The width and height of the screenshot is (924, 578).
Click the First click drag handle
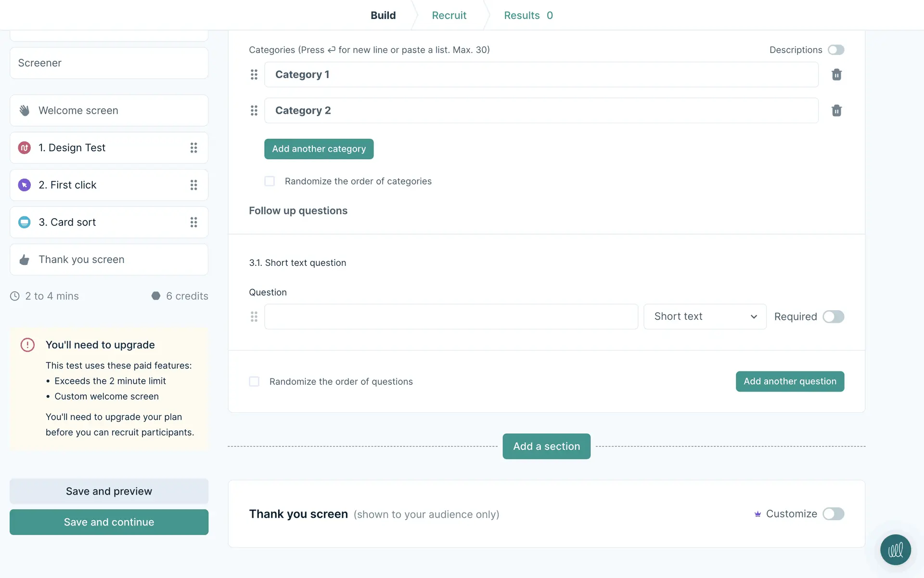(x=193, y=185)
